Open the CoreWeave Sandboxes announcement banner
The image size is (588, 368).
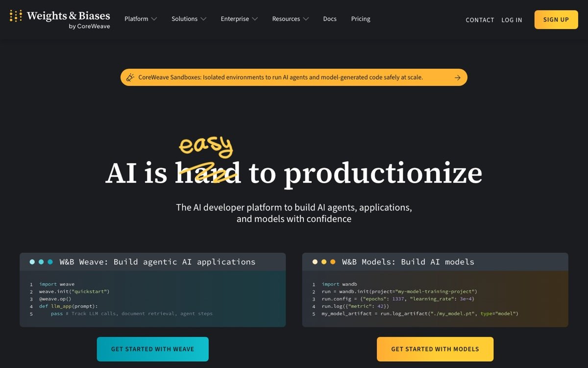pos(294,78)
